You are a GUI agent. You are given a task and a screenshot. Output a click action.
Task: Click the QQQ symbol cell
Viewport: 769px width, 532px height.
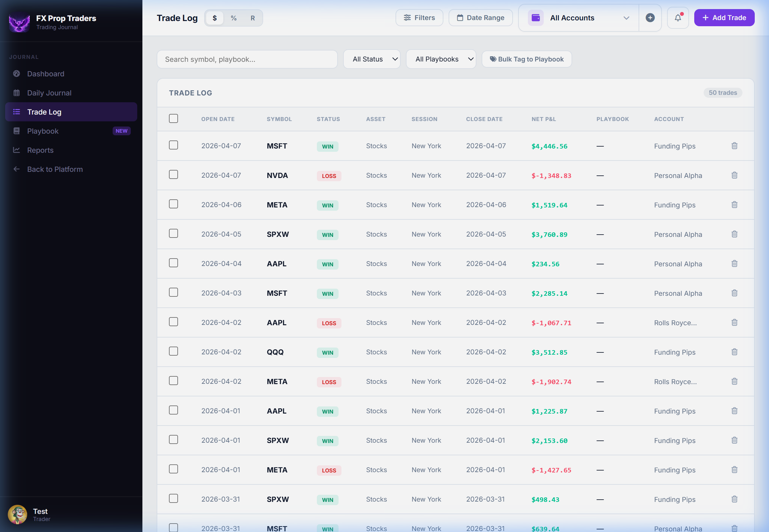coord(275,352)
